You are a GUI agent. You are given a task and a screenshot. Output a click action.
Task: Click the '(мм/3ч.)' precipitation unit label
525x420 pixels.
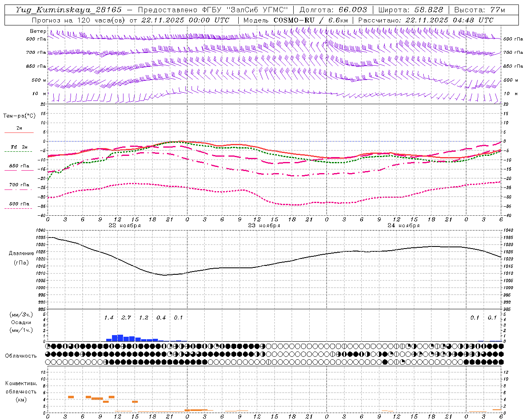click(x=21, y=315)
